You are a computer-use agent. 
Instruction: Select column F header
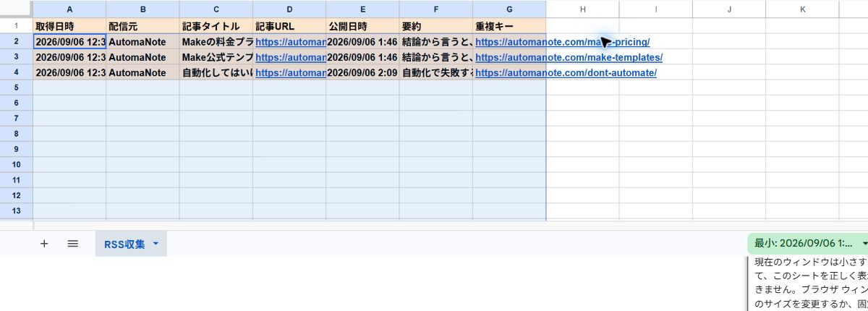point(436,9)
